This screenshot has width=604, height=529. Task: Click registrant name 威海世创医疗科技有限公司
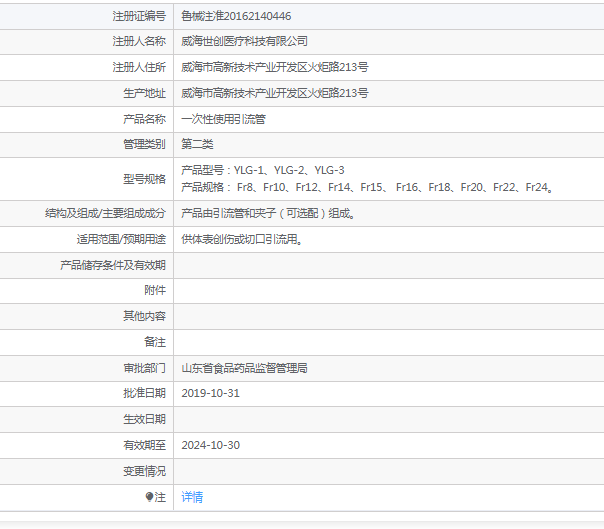[244, 41]
